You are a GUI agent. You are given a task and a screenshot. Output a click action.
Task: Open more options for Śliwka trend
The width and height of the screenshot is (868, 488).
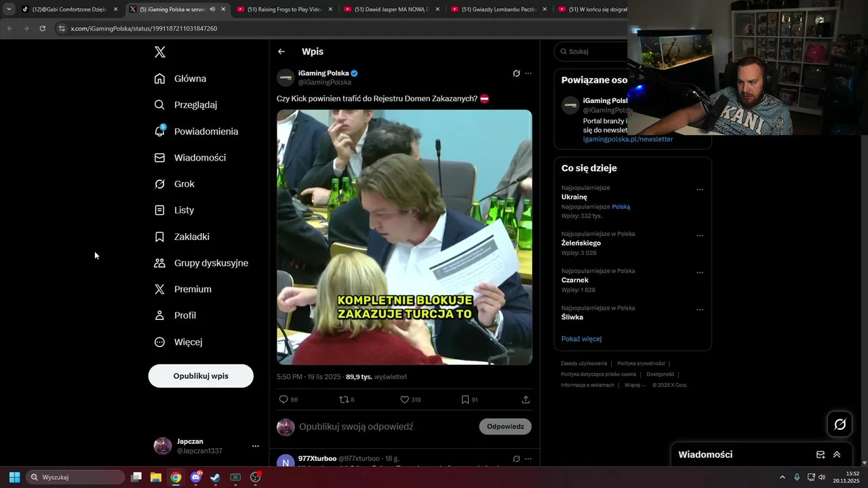click(x=700, y=310)
